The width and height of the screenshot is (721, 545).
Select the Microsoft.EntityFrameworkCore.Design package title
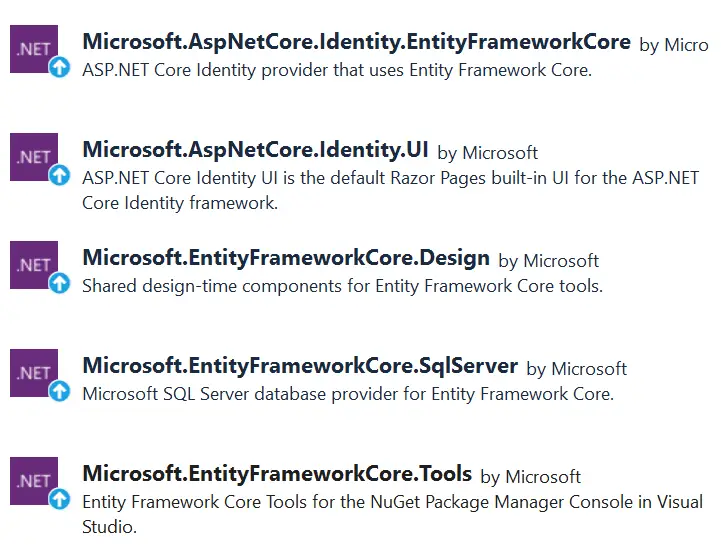click(x=286, y=258)
